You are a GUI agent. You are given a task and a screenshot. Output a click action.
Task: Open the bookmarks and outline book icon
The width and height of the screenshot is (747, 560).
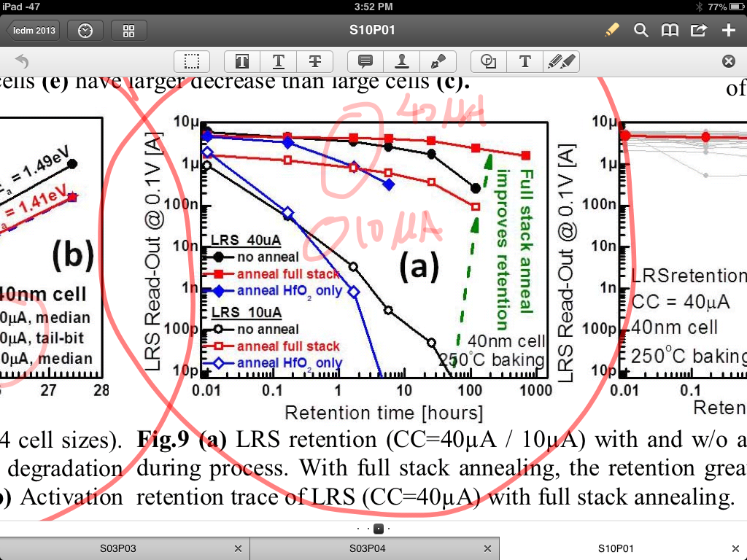pos(670,30)
